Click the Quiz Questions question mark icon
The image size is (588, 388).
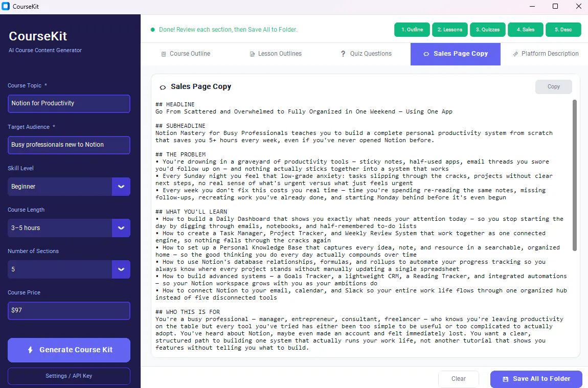pyautogui.click(x=343, y=54)
